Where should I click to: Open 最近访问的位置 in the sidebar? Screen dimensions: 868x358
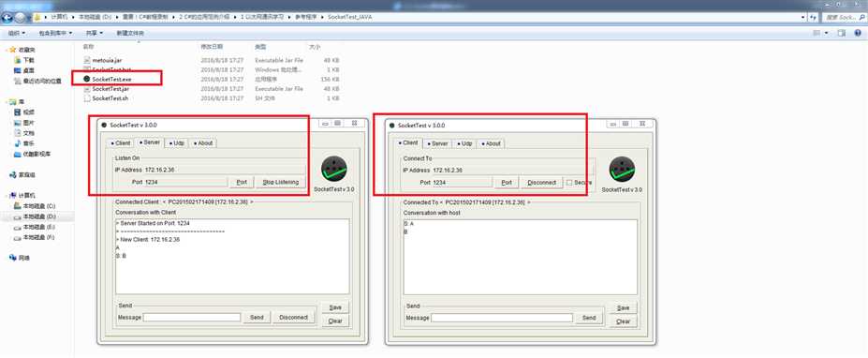38,81
